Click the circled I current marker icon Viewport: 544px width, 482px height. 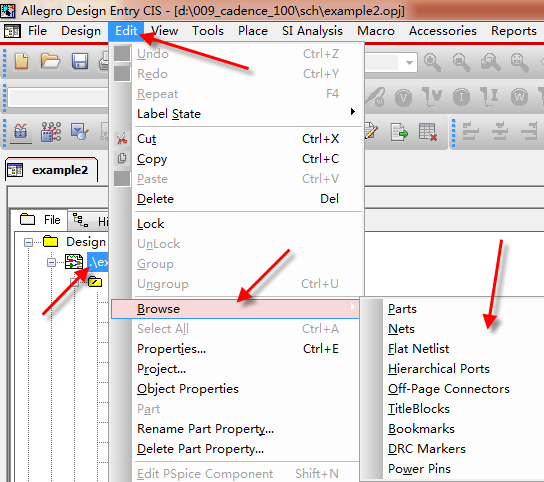pos(461,98)
